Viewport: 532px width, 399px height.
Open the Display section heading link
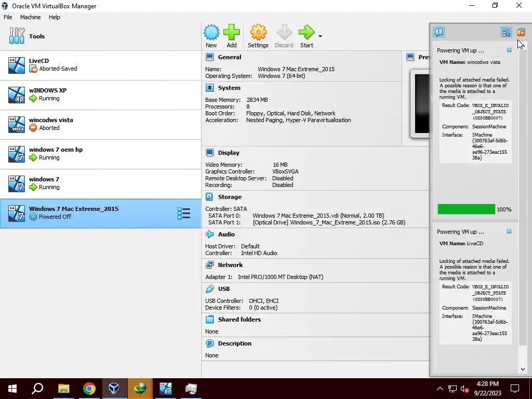pos(229,153)
